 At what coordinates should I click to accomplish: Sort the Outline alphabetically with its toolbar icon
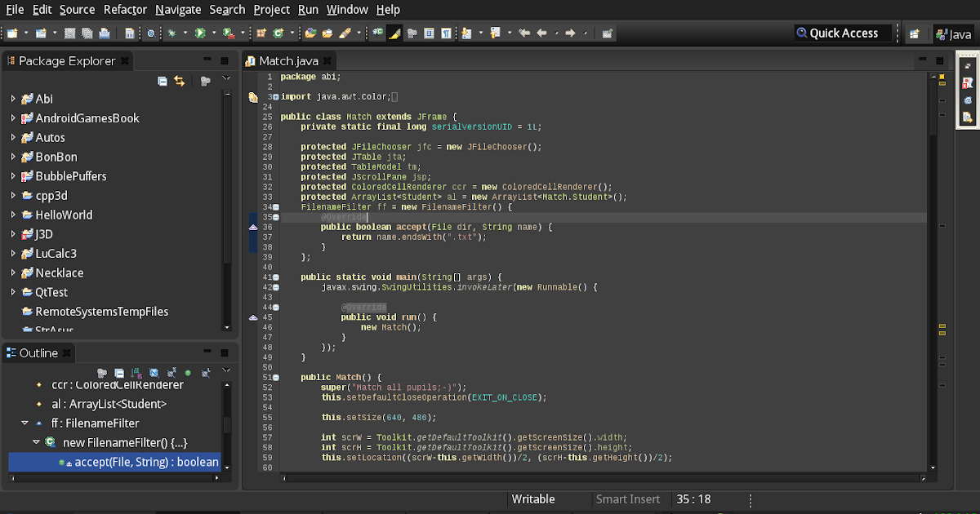pyautogui.click(x=136, y=374)
